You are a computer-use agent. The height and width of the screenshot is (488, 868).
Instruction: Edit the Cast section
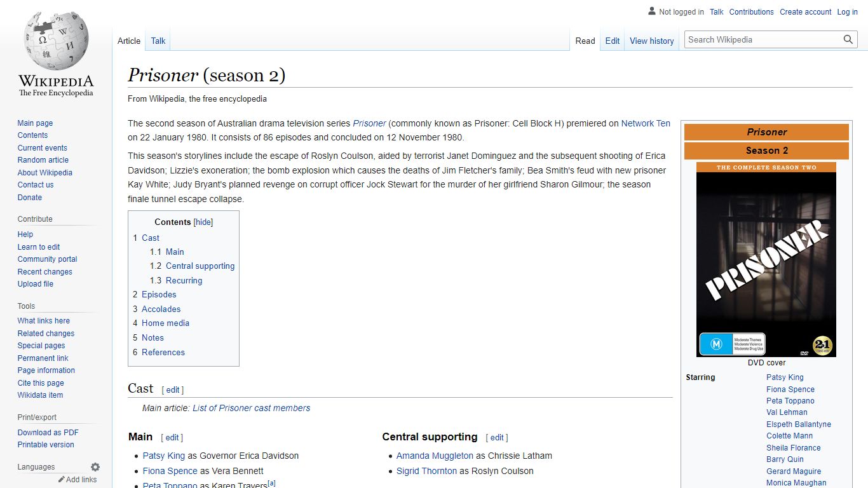click(173, 390)
